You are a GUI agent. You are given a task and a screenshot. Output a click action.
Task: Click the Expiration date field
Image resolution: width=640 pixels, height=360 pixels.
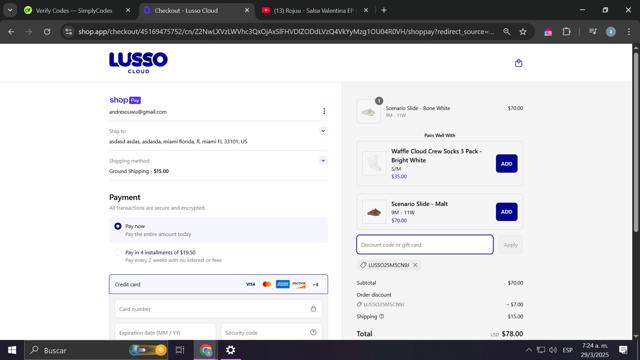[165, 333]
